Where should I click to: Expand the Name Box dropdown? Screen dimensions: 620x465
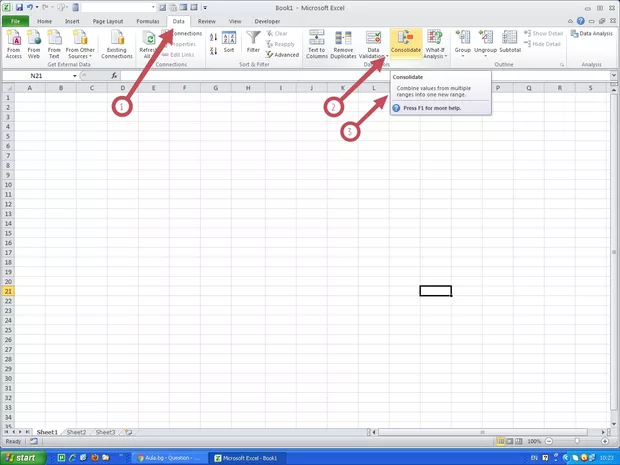coord(74,76)
